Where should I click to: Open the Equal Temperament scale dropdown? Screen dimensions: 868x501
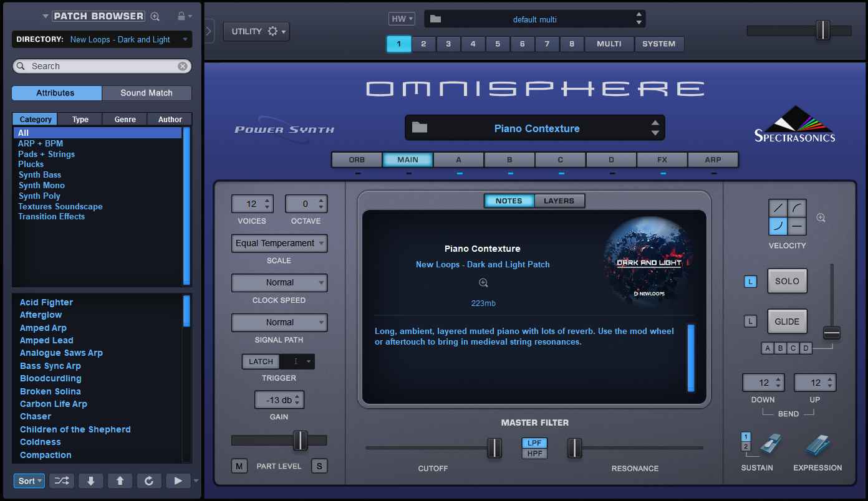[279, 243]
